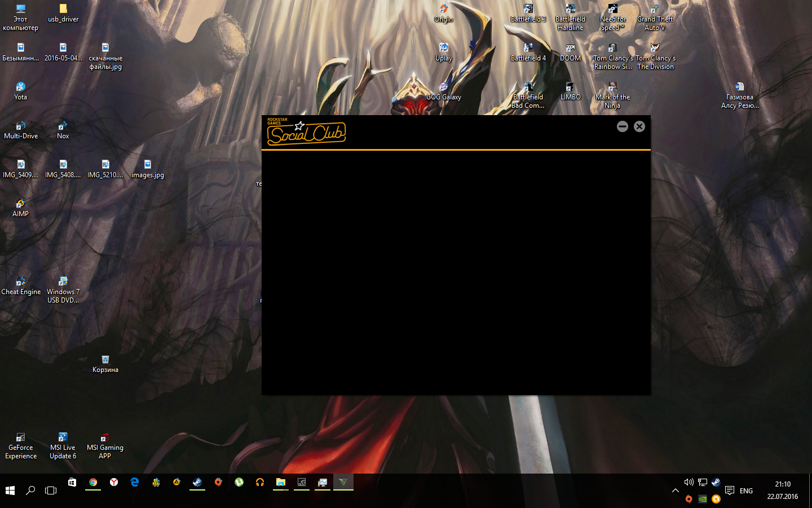Open taskbar search magnifier
Viewport: 812px width, 508px height.
click(x=30, y=491)
